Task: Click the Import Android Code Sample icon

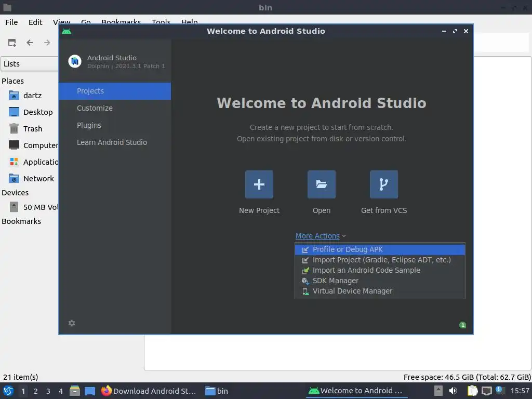Action: coord(305,270)
